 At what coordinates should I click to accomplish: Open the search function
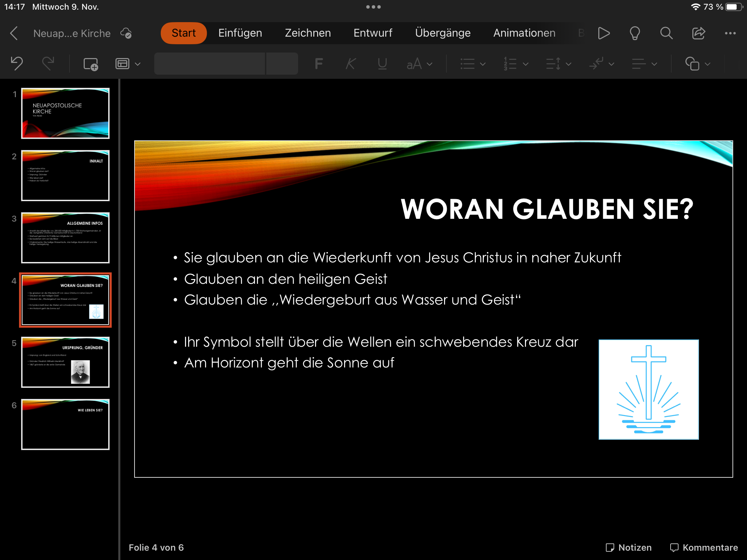tap(666, 33)
